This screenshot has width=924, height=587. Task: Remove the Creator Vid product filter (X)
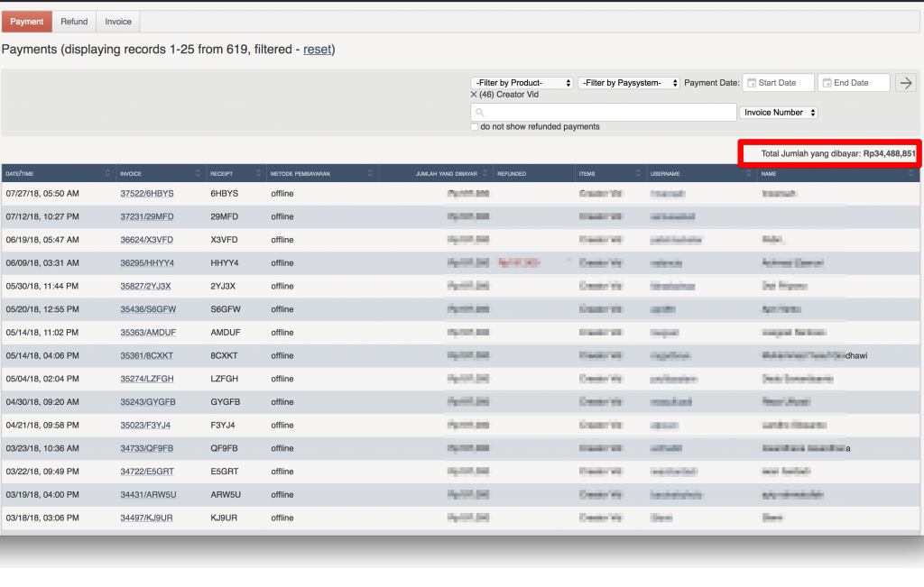click(x=474, y=95)
